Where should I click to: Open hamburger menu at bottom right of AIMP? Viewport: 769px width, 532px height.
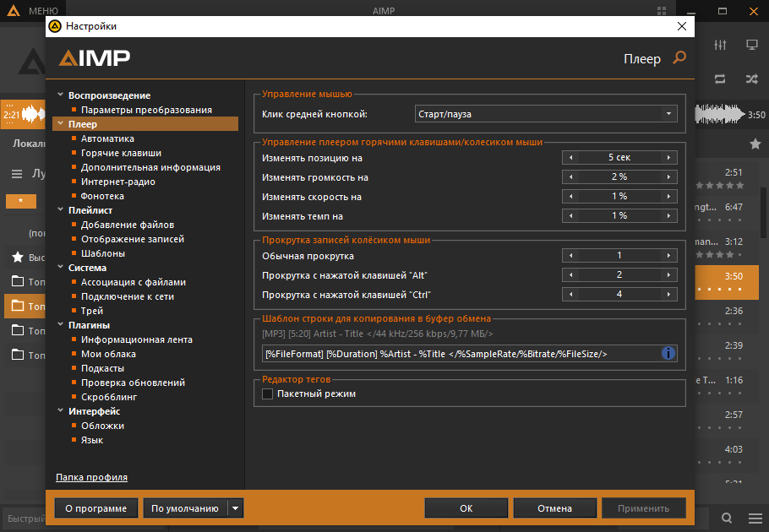click(755, 518)
